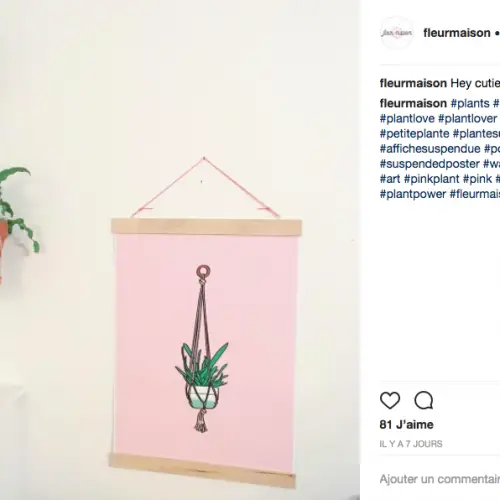Open the #plants hashtag
Screen dimensions: 500x500
click(x=470, y=103)
